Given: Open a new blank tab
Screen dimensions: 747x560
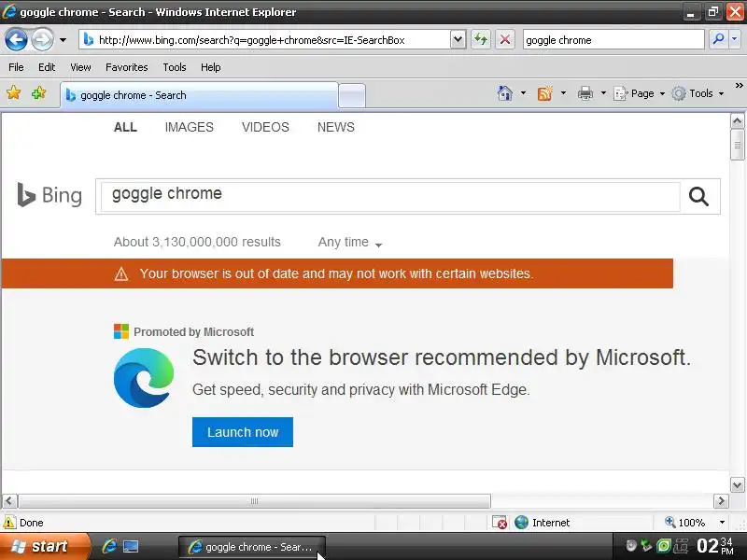Looking at the screenshot, I should click(x=352, y=96).
